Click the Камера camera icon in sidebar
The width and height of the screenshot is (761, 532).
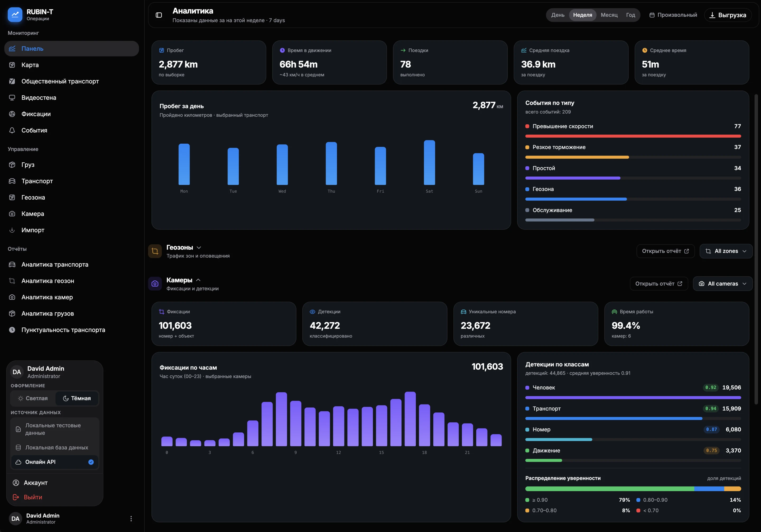click(12, 214)
